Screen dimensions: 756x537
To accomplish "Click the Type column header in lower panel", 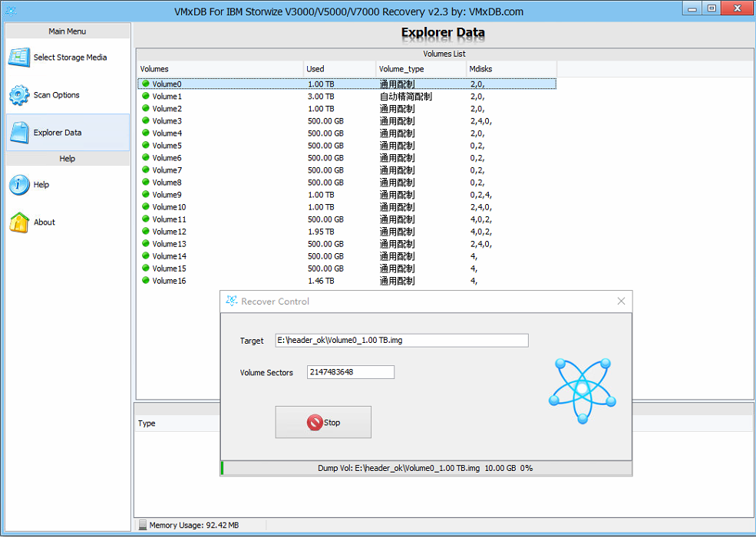I will click(147, 423).
